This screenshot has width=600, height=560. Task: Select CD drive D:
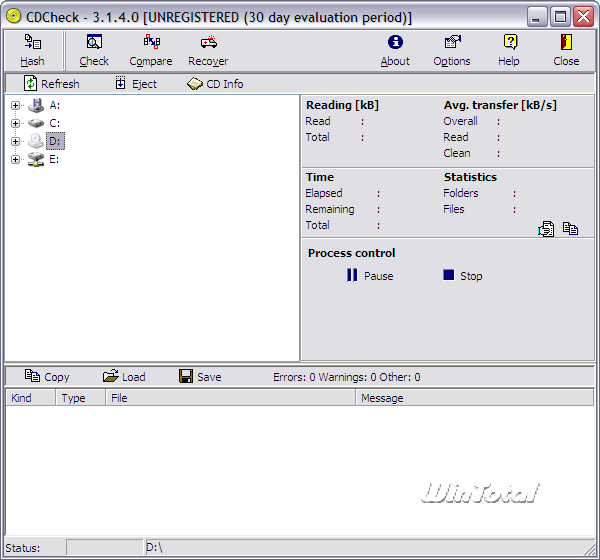pyautogui.click(x=55, y=141)
